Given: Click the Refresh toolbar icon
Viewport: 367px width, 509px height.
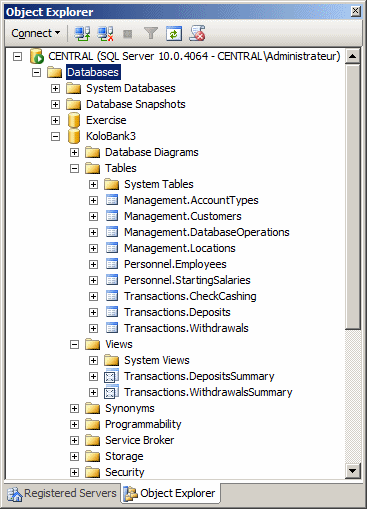Looking at the screenshot, I should pos(174,33).
